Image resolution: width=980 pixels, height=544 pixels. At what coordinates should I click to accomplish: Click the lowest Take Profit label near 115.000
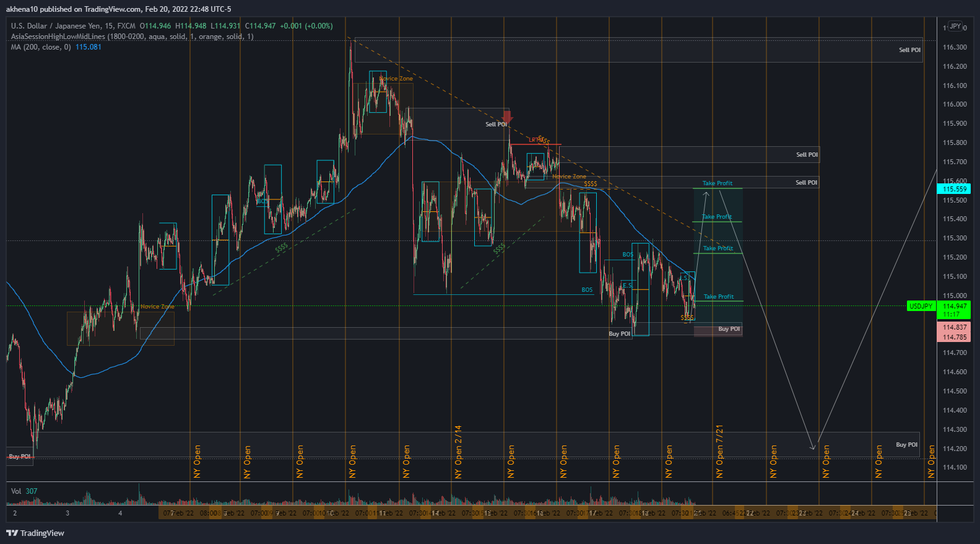tap(718, 297)
